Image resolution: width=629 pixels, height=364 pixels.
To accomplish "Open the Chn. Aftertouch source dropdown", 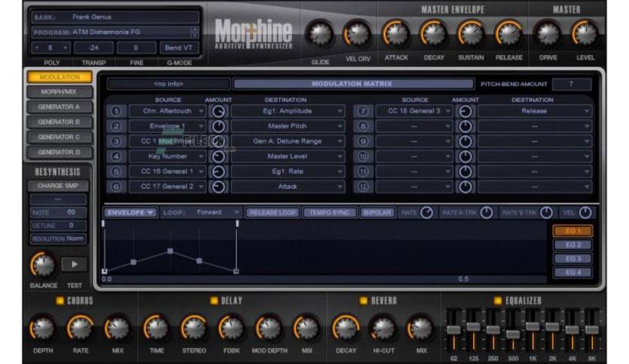I will click(168, 111).
